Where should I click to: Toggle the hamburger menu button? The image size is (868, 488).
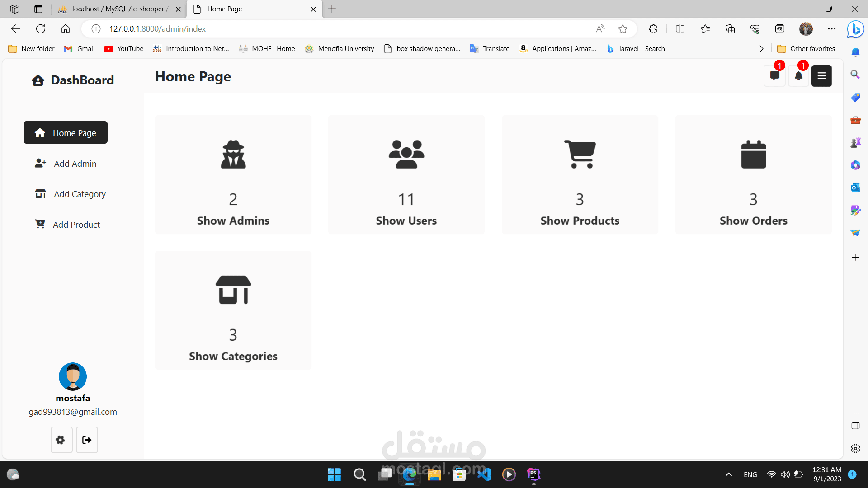click(821, 76)
